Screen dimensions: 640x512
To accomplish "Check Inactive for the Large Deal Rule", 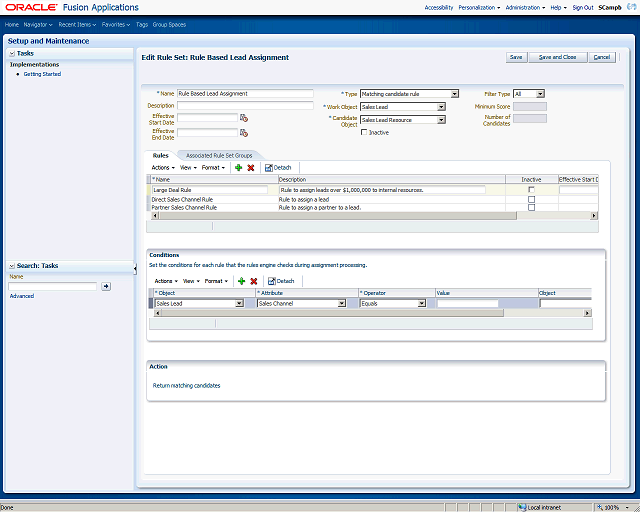I will click(x=531, y=190).
